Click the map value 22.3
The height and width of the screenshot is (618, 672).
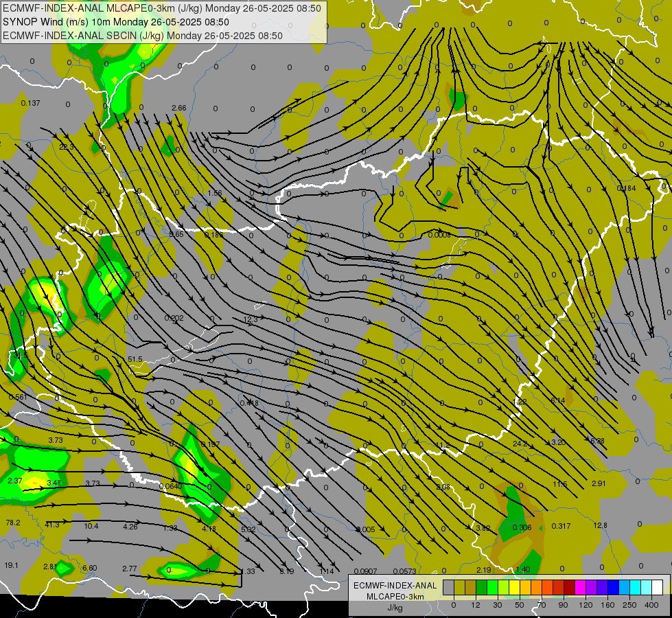point(67,147)
